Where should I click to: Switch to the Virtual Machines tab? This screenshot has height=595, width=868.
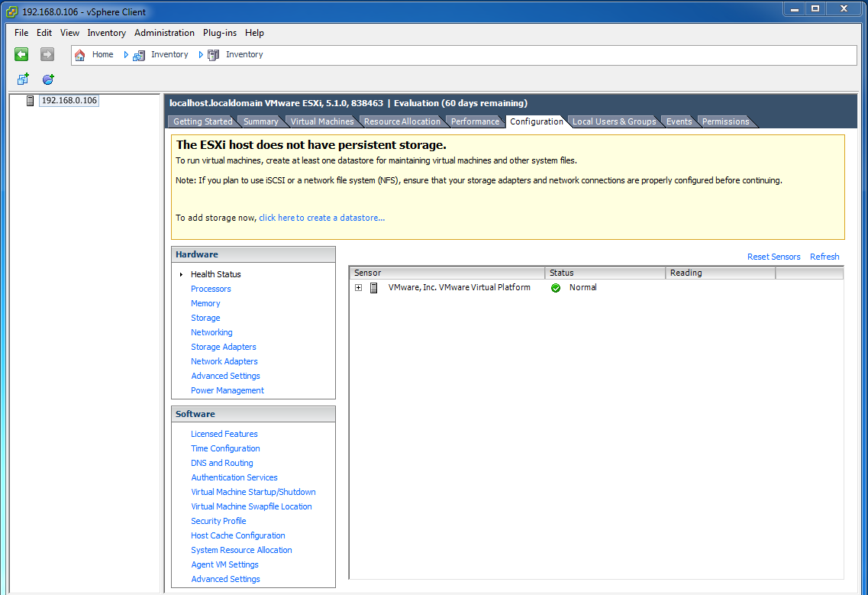321,121
